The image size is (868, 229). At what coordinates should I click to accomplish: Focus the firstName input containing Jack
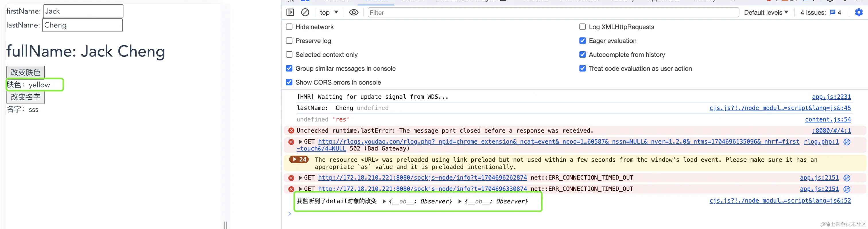[83, 11]
